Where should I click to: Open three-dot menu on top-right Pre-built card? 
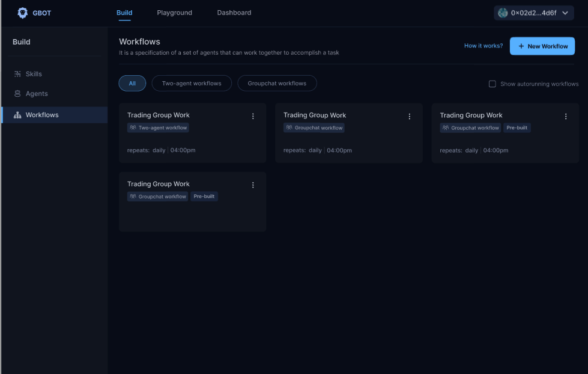click(x=566, y=117)
